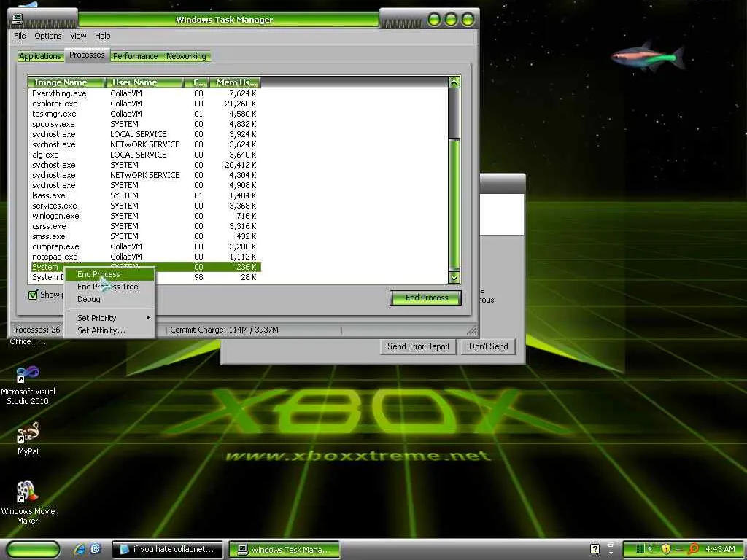Open the language bar options arrow
Viewport: 747px width, 560px height.
[611, 554]
